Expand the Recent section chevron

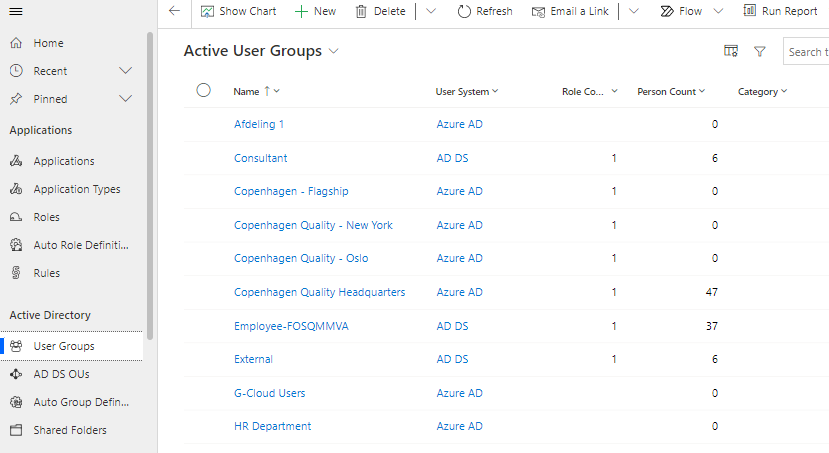126,71
